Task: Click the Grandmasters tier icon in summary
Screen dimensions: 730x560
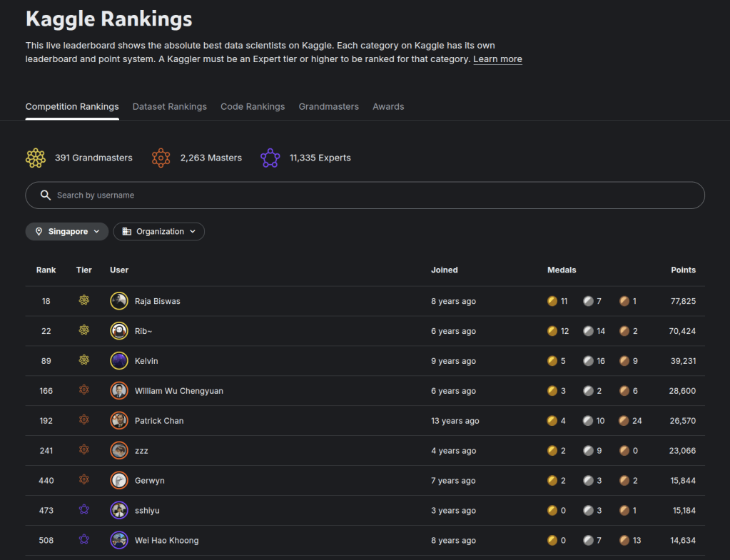Action: 36,158
